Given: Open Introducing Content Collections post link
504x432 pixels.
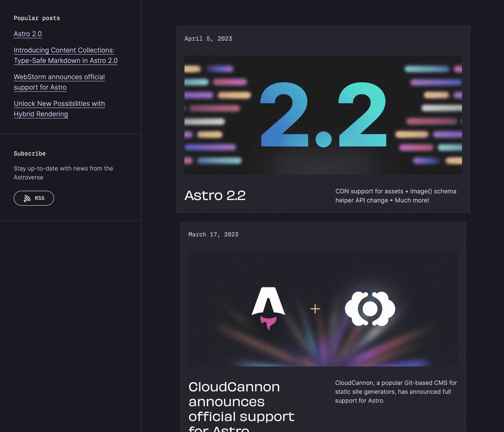Looking at the screenshot, I should tap(66, 55).
